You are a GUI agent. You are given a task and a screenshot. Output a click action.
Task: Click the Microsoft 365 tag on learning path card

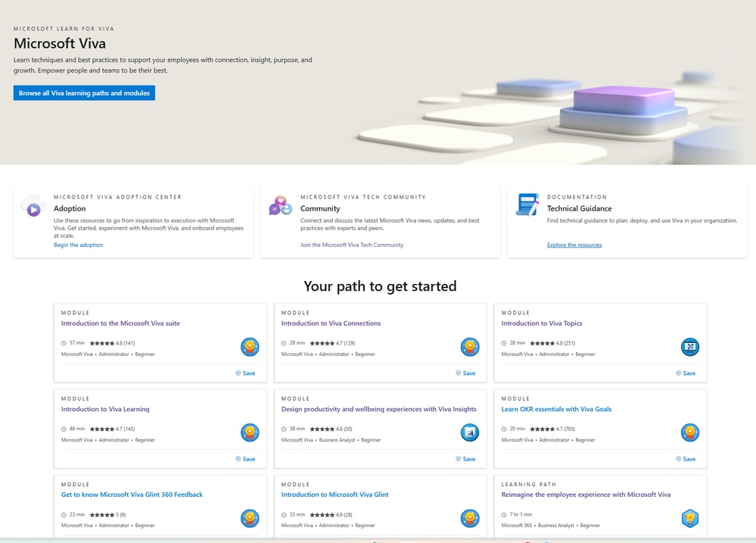tap(516, 526)
